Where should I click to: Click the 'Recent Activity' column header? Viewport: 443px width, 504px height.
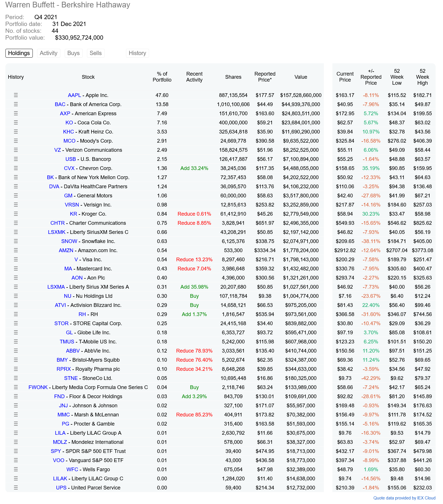tap(194, 77)
